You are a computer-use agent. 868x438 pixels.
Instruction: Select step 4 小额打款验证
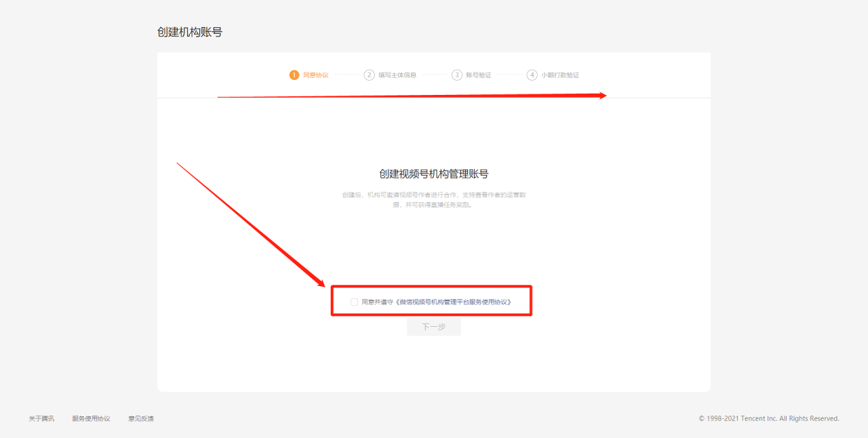pyautogui.click(x=553, y=75)
